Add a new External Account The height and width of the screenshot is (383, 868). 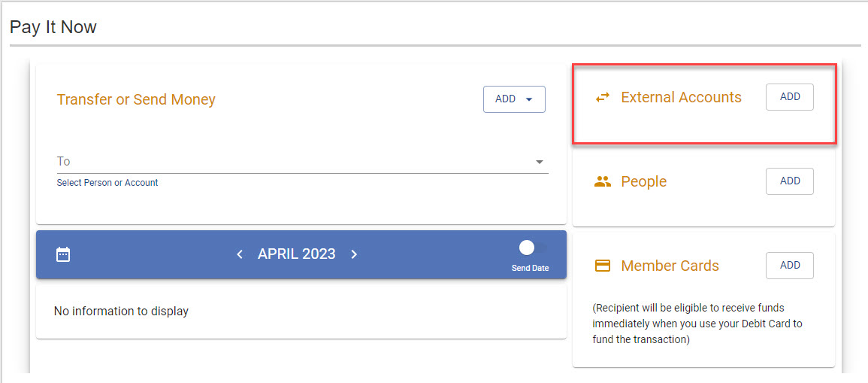pos(789,97)
